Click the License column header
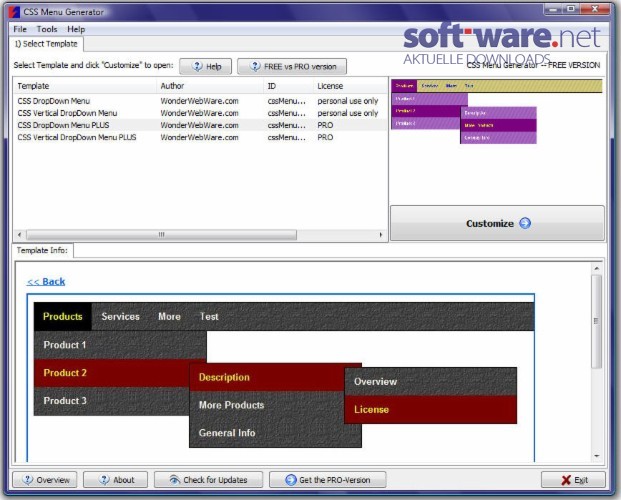This screenshot has width=621, height=500. 350,86
